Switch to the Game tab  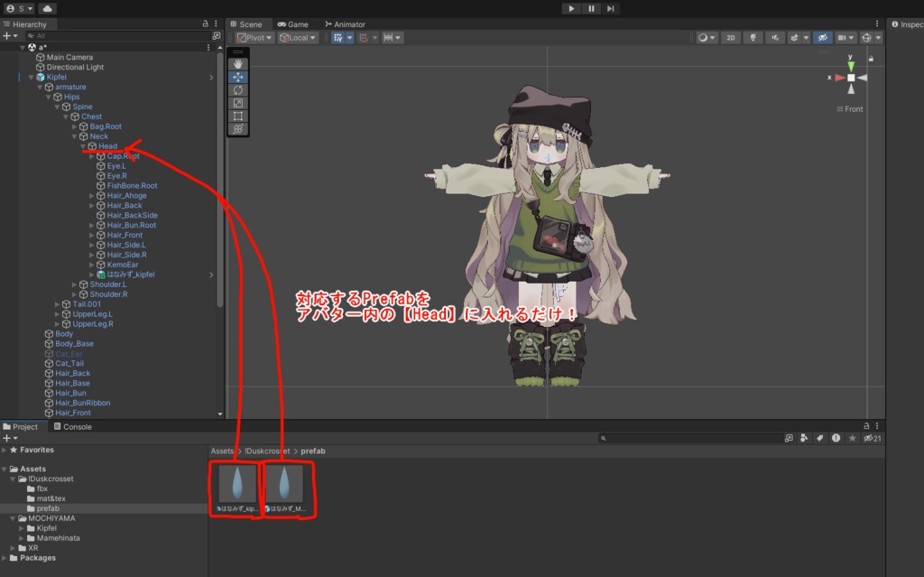coord(293,24)
